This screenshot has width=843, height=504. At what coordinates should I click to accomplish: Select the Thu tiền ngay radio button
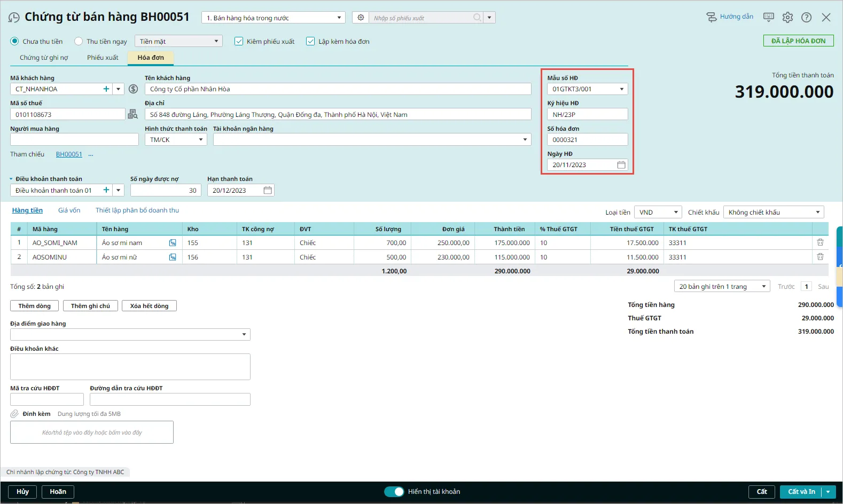pos(79,41)
